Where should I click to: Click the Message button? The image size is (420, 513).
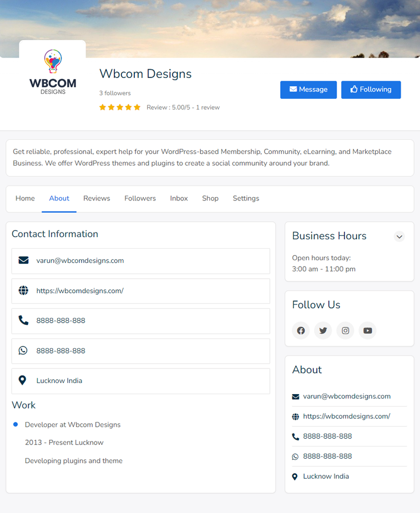308,90
